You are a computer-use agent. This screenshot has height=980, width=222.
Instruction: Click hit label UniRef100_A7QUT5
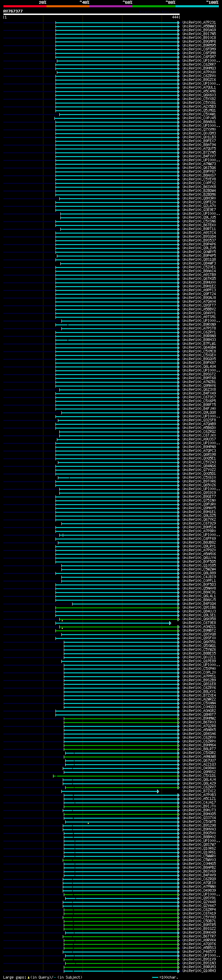click(199, 148)
